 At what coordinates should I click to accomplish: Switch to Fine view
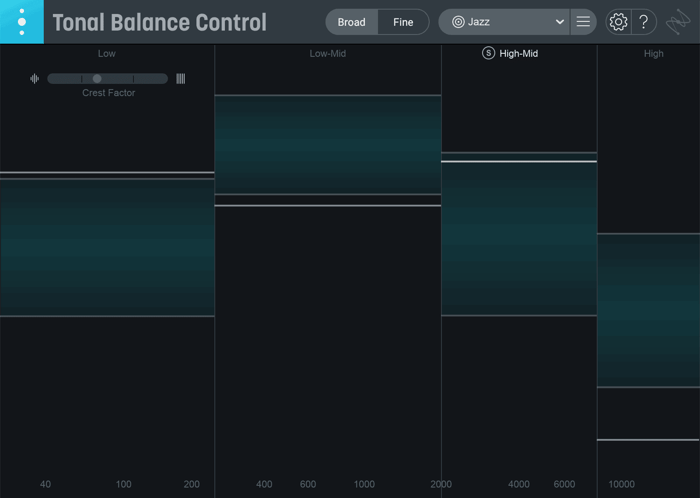pyautogui.click(x=403, y=22)
